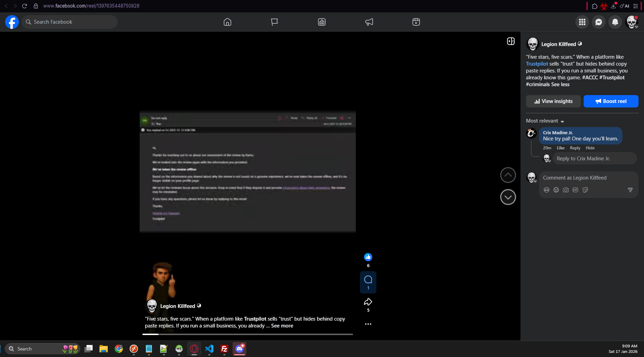Open the account profile menu

(x=632, y=22)
